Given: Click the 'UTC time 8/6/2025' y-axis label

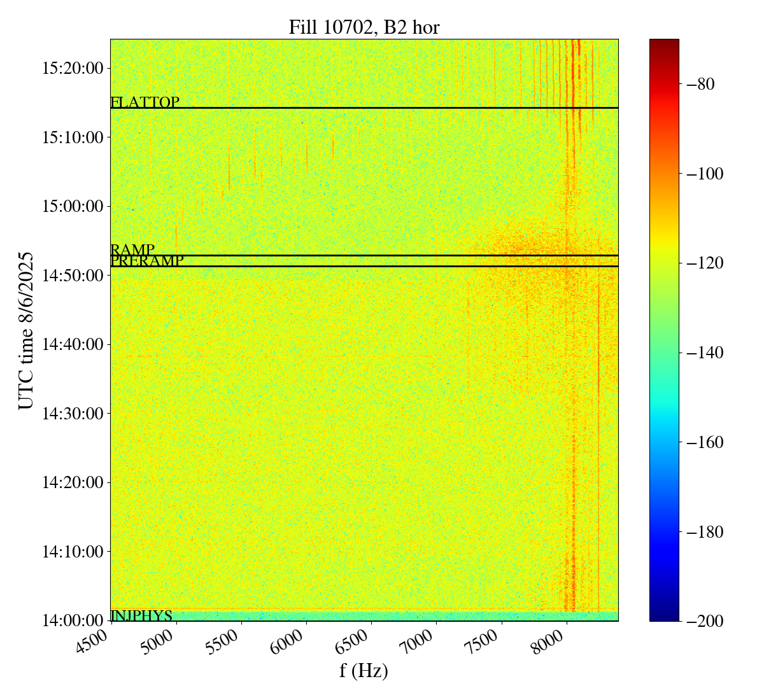Looking at the screenshot, I should tap(26, 330).
